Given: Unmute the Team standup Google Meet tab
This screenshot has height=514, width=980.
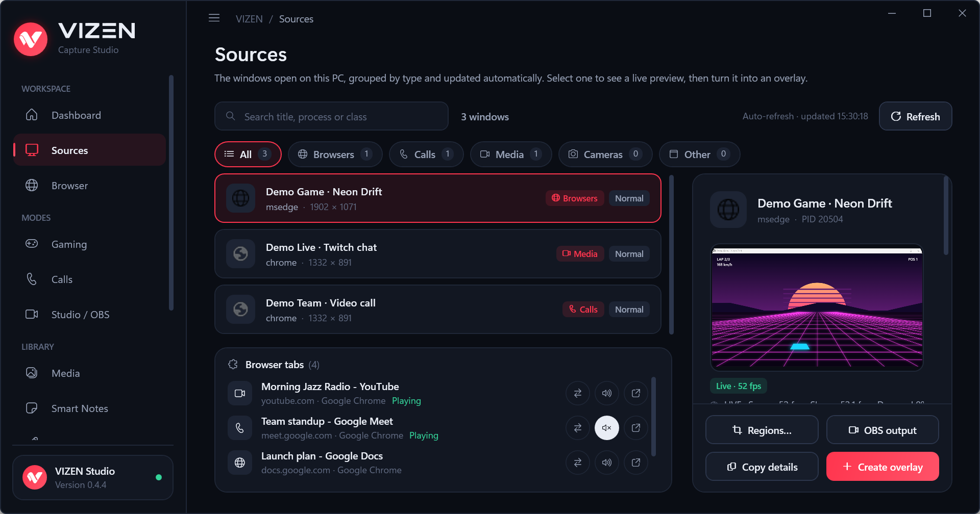Looking at the screenshot, I should coord(607,428).
